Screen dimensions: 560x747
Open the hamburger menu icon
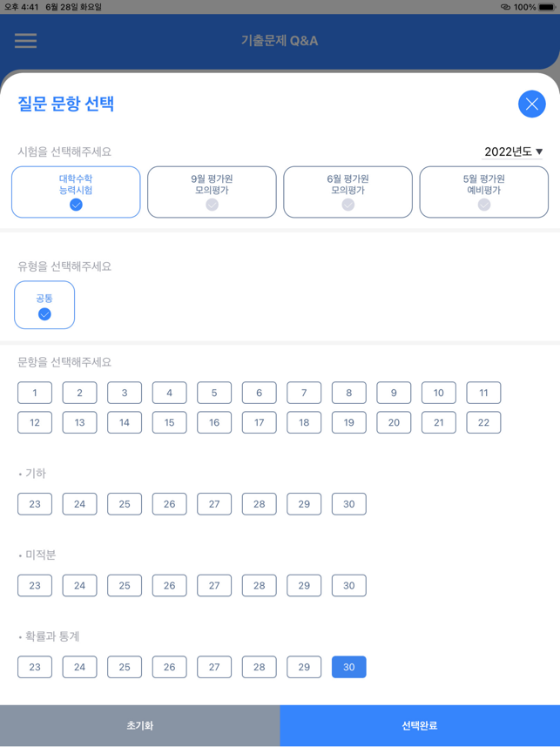(x=26, y=41)
